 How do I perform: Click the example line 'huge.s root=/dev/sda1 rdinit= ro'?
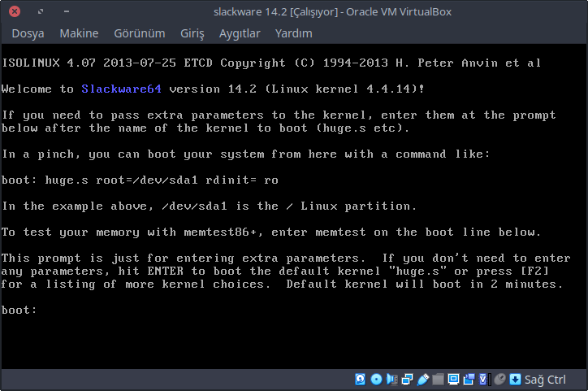pos(162,180)
